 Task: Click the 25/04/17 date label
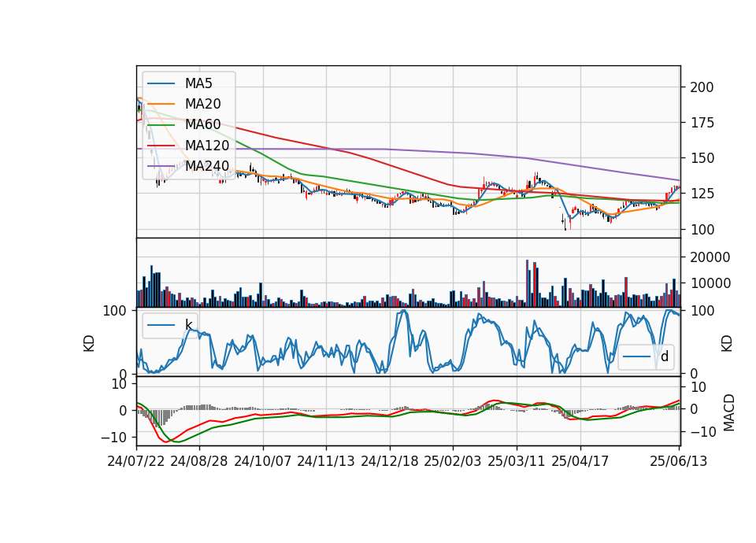pos(580,461)
